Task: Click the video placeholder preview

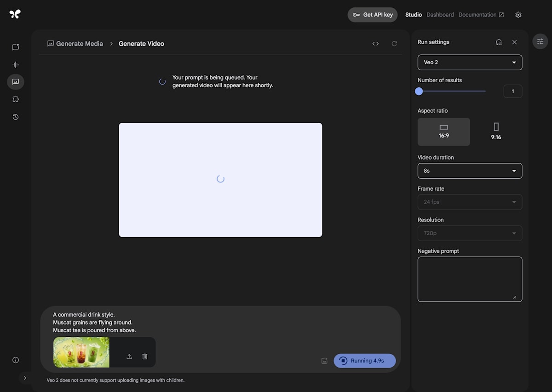Action: coord(220,180)
